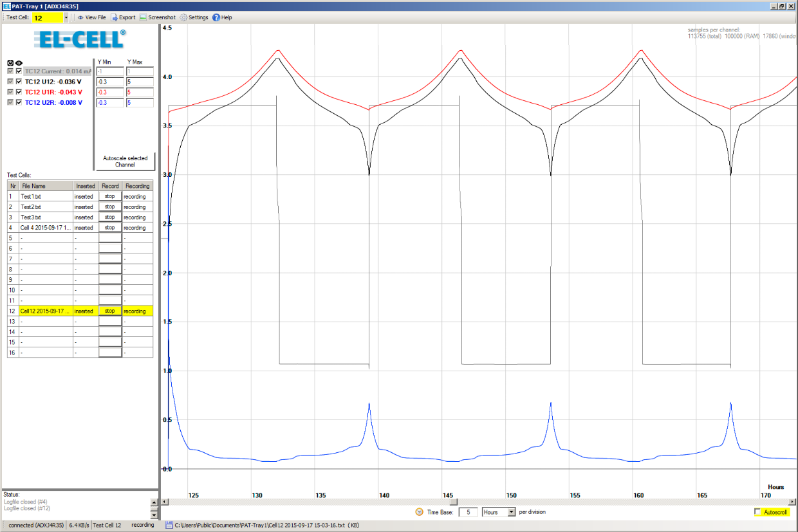Stop recording for Test3.txt

coord(109,217)
